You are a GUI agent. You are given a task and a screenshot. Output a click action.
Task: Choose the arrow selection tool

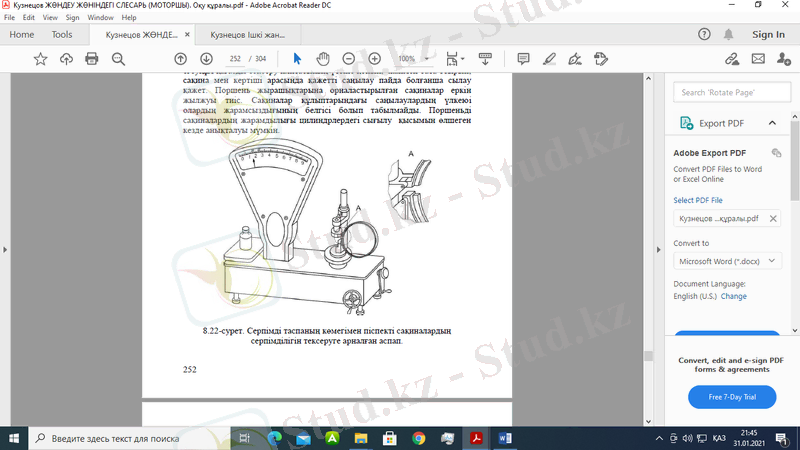297,59
